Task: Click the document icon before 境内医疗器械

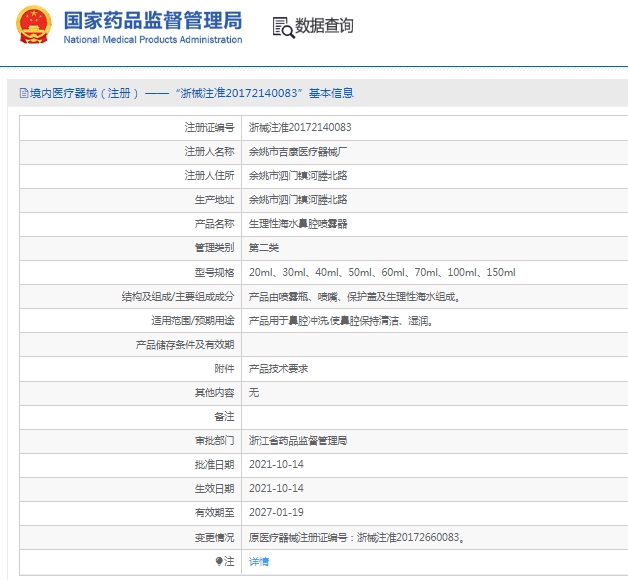Action: click(24, 93)
